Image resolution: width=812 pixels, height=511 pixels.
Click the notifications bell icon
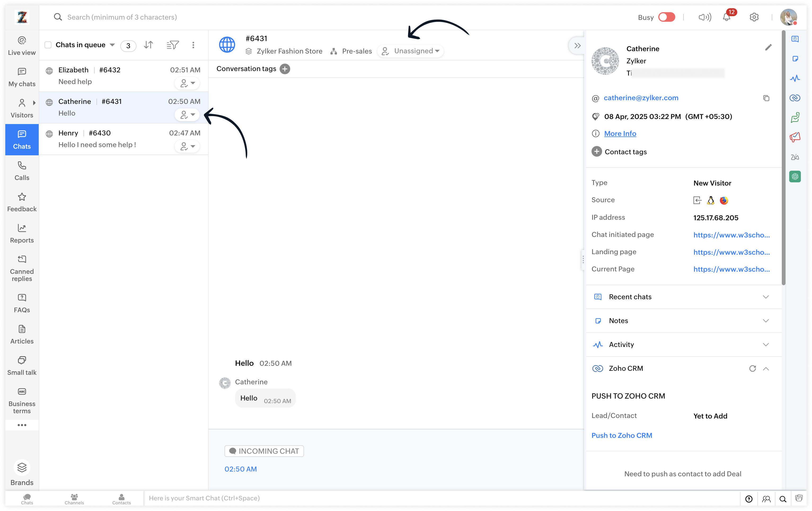point(726,17)
